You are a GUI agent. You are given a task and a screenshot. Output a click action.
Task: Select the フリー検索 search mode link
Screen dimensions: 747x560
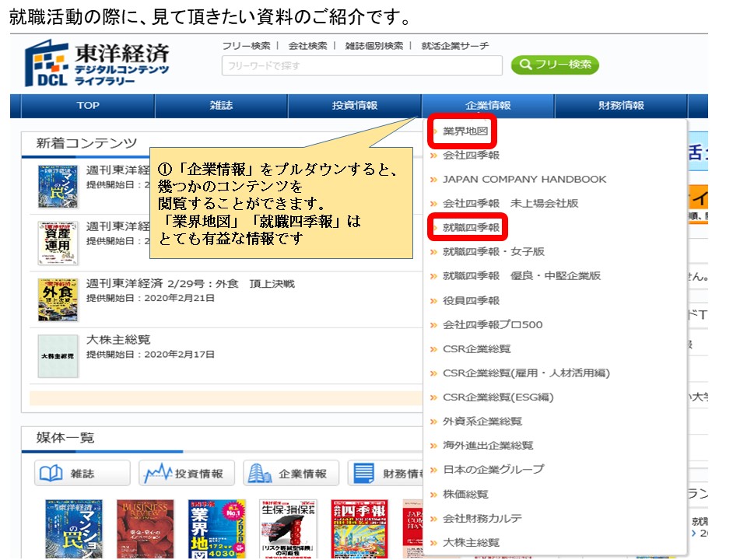click(x=246, y=46)
